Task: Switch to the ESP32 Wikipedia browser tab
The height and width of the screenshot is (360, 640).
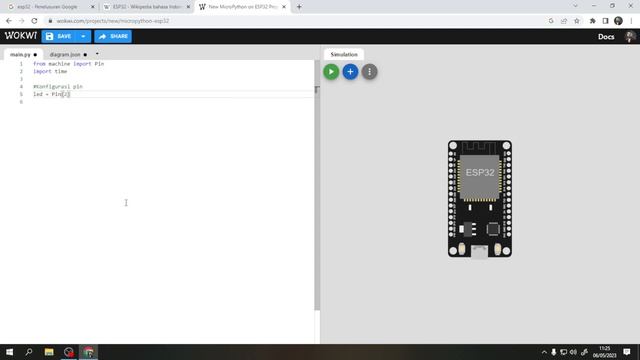Action: point(147,7)
